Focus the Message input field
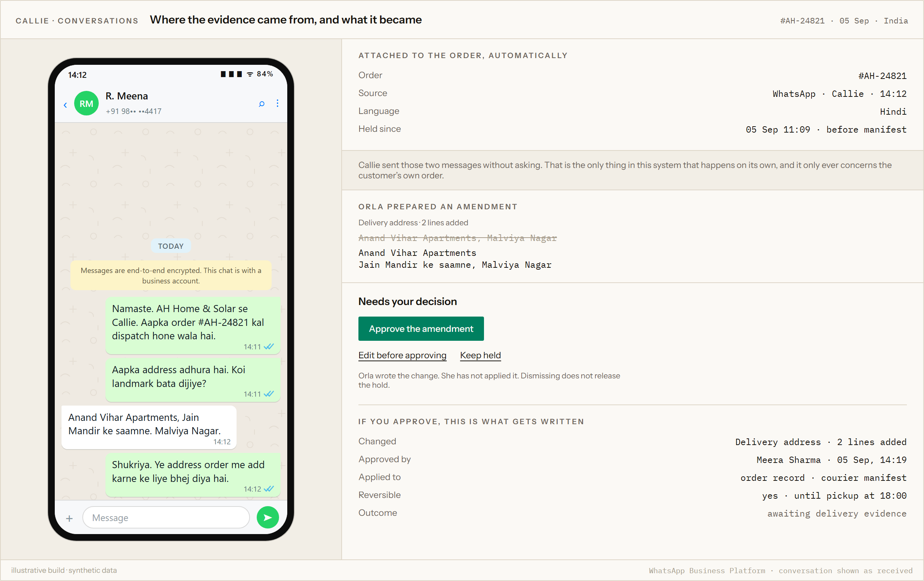Viewport: 924px width, 581px height. [x=166, y=518]
